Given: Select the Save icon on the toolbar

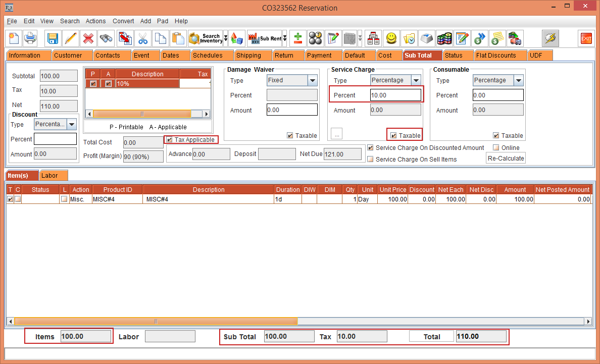Looking at the screenshot, I should click(52, 38).
